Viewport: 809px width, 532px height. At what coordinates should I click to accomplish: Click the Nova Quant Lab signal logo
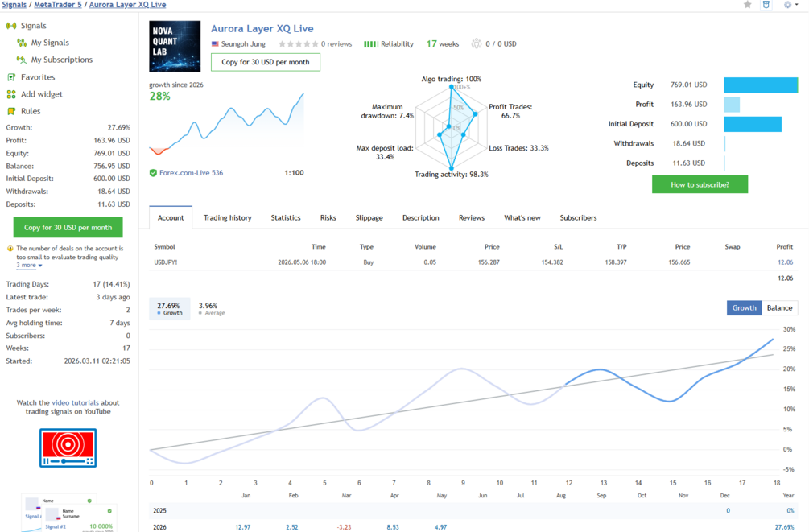click(175, 46)
